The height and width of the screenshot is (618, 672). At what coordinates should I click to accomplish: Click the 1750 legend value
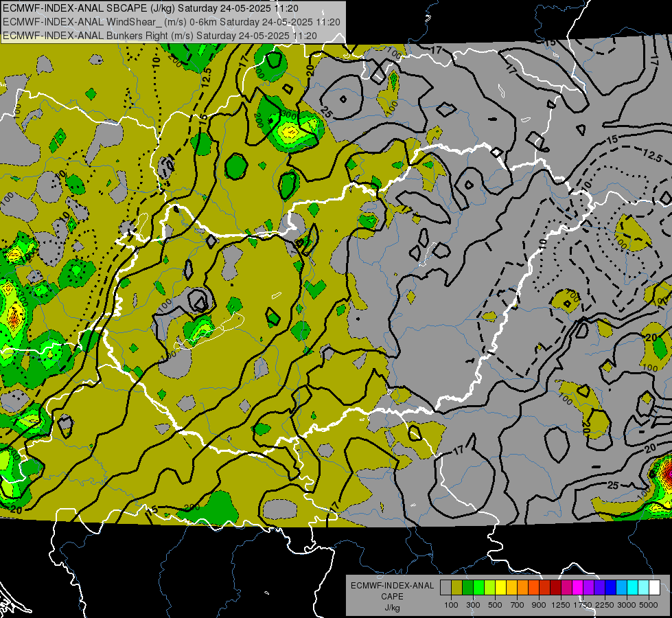tap(583, 605)
